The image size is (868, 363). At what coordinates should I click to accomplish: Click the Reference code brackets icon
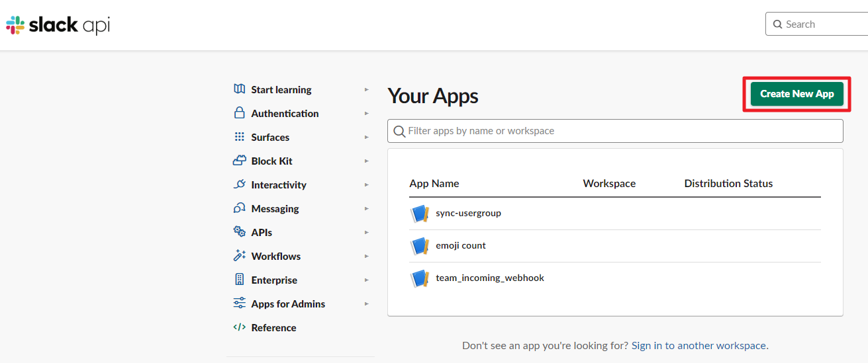click(x=240, y=327)
